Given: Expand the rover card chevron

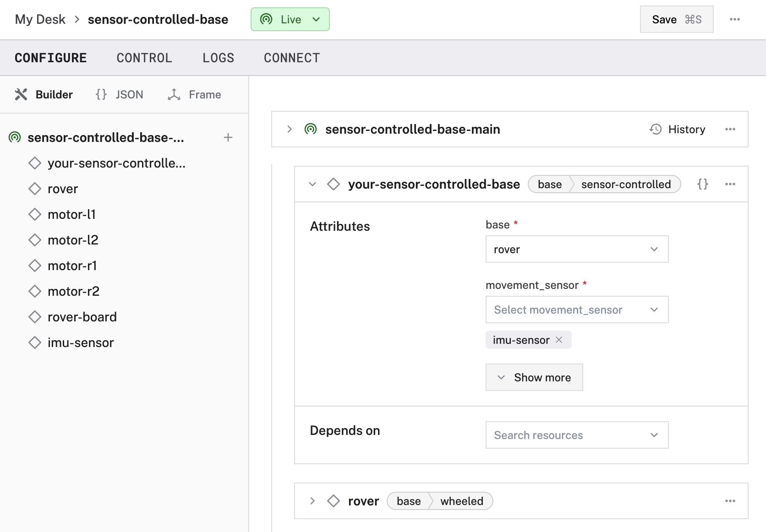Looking at the screenshot, I should tap(312, 501).
